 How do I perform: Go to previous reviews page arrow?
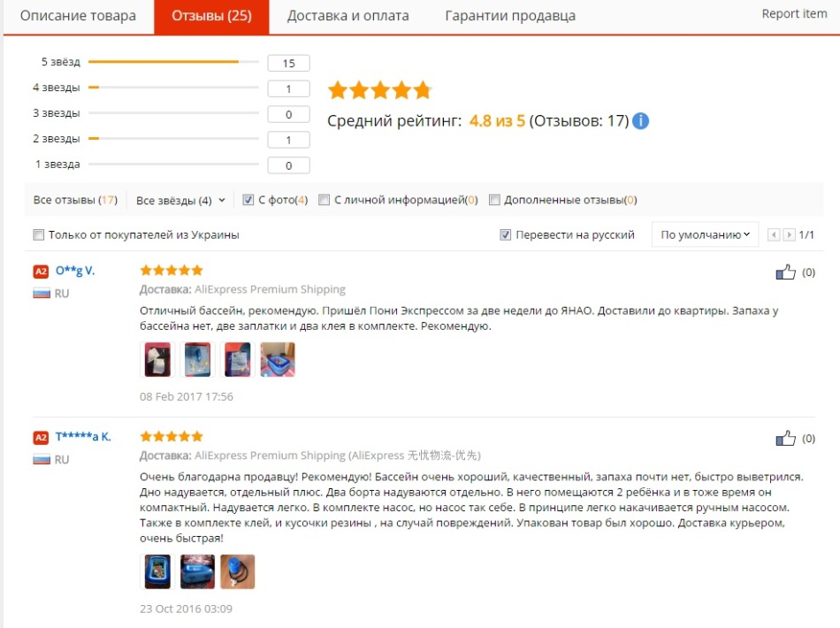point(774,234)
